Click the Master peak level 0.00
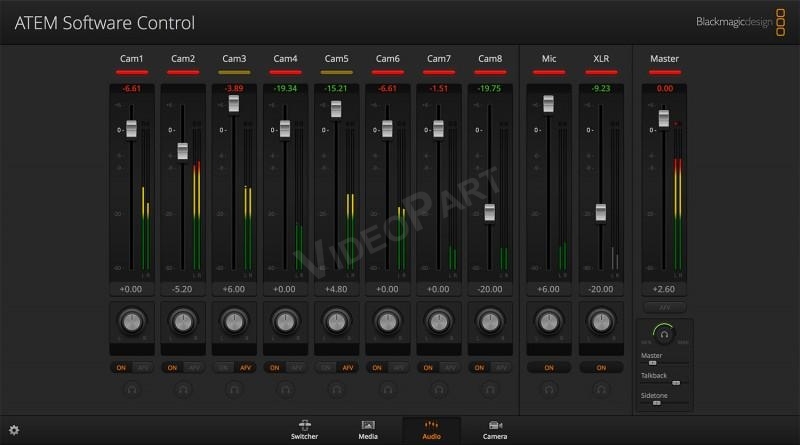Viewport: 800px width, 445px height. pos(665,88)
